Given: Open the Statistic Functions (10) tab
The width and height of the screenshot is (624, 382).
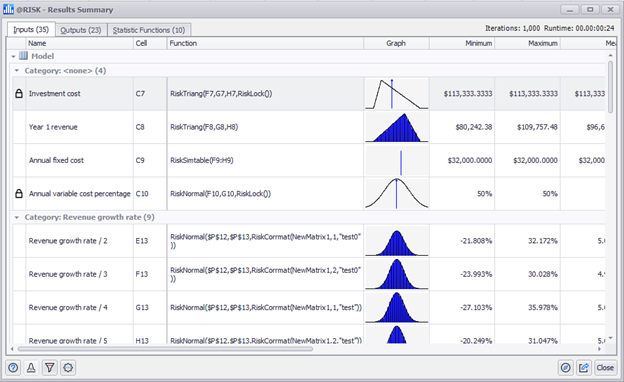Looking at the screenshot, I should pyautogui.click(x=149, y=30).
